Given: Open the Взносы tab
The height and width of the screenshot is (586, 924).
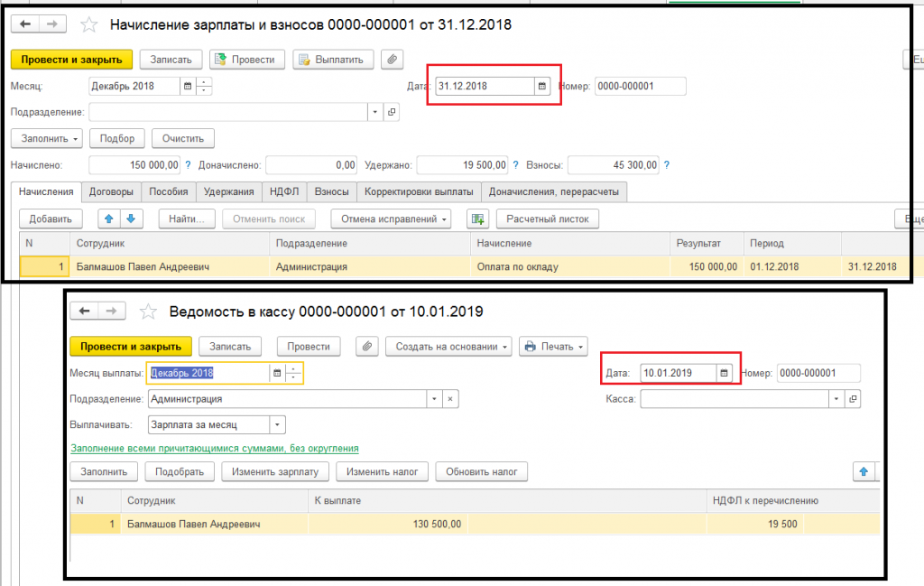Looking at the screenshot, I should click(331, 191).
